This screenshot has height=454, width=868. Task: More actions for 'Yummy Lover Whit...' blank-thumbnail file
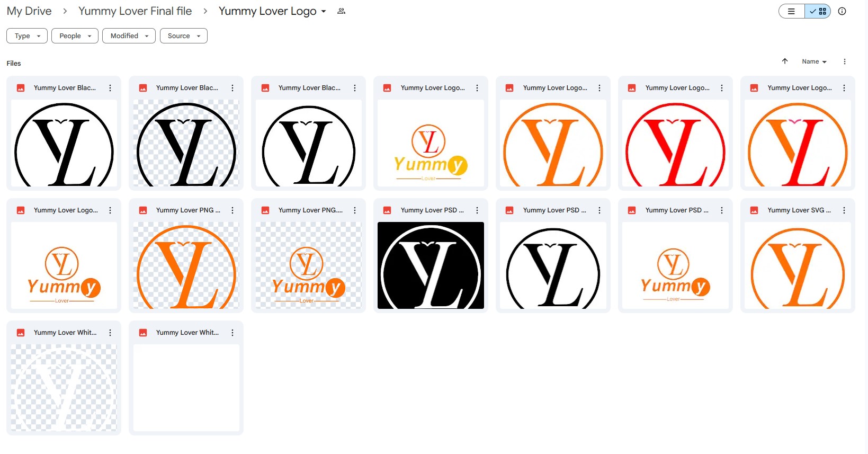[232, 333]
